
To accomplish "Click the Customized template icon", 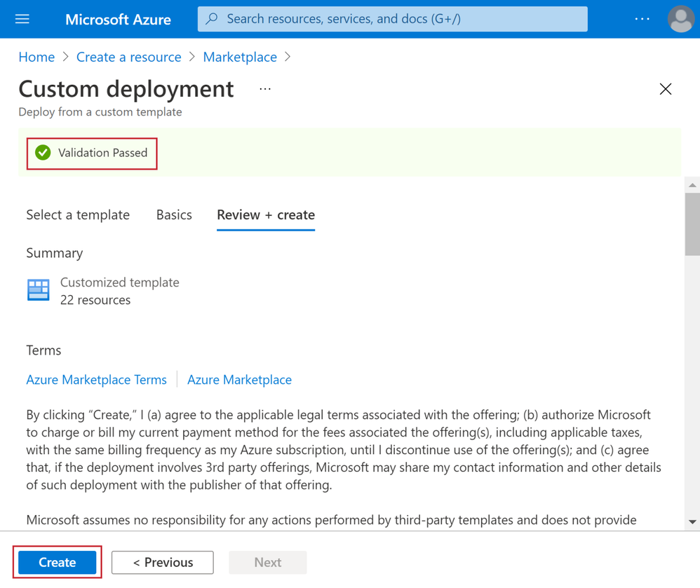I will [39, 289].
